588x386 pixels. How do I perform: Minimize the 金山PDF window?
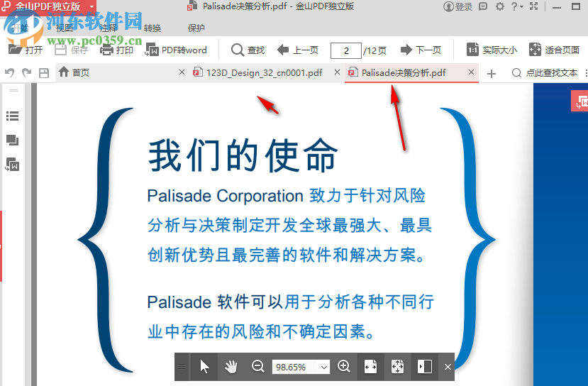pyautogui.click(x=557, y=7)
